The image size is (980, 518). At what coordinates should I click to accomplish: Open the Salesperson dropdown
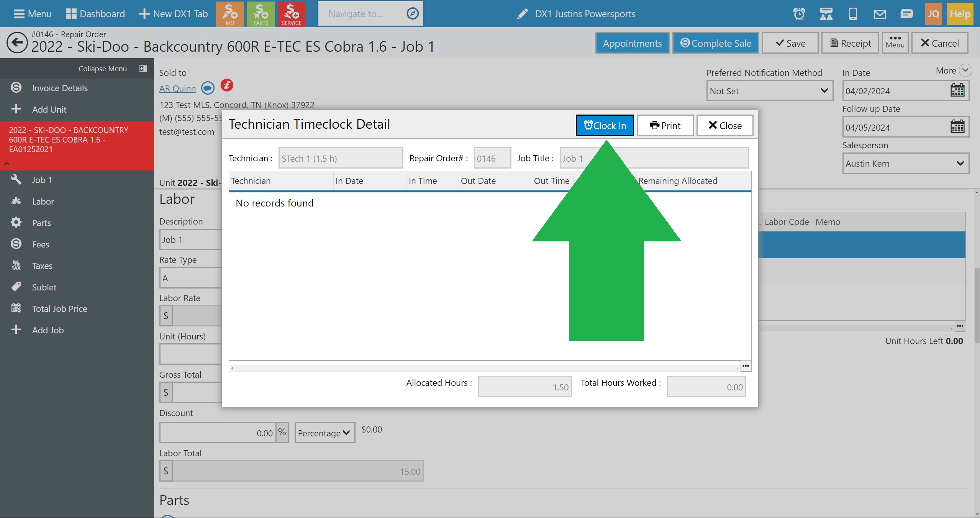click(905, 164)
